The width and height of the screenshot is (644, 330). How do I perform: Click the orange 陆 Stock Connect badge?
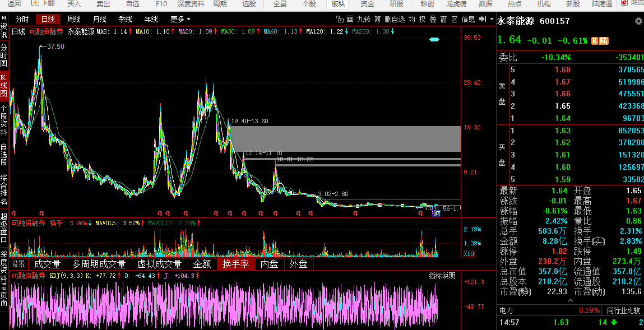(604, 41)
